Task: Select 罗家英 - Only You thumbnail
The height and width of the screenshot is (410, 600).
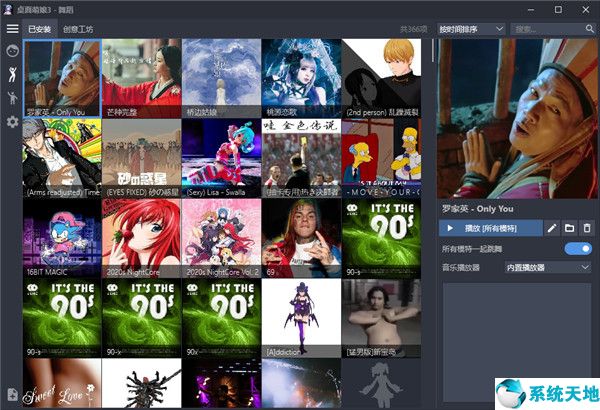Action: pyautogui.click(x=62, y=78)
